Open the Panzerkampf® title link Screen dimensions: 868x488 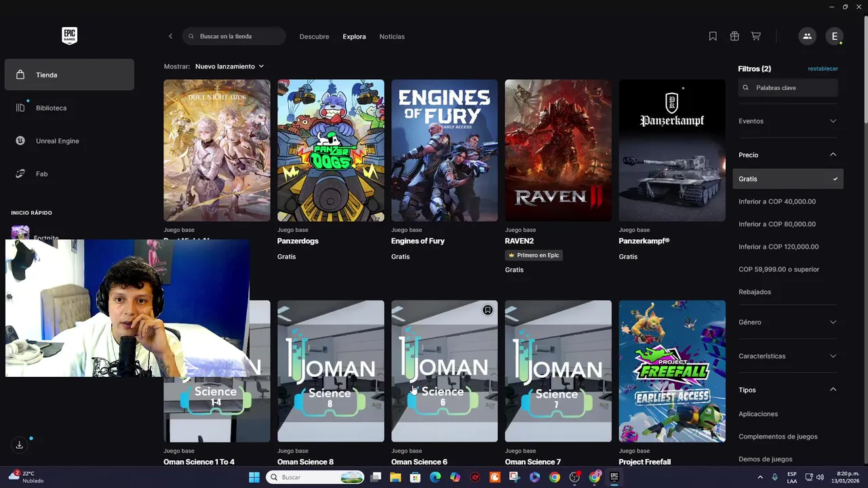pos(644,241)
